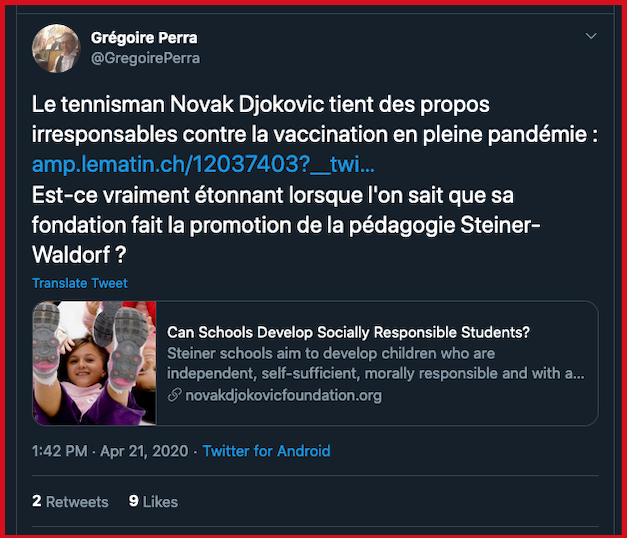Click the novakdjokovicfoundation.org domain text
The height and width of the screenshot is (538, 627).
point(284,395)
